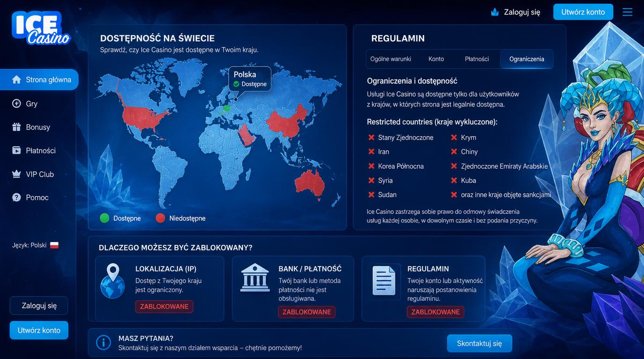Viewport: 644px width, 359px height.
Task: Click the Pomoc question mark icon
Action: point(16,197)
